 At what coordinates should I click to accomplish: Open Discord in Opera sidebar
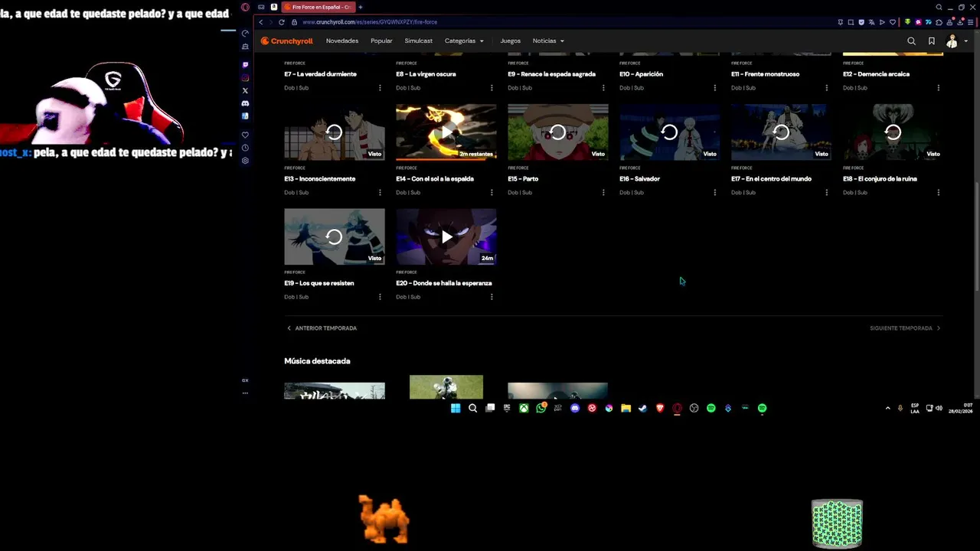tap(245, 103)
